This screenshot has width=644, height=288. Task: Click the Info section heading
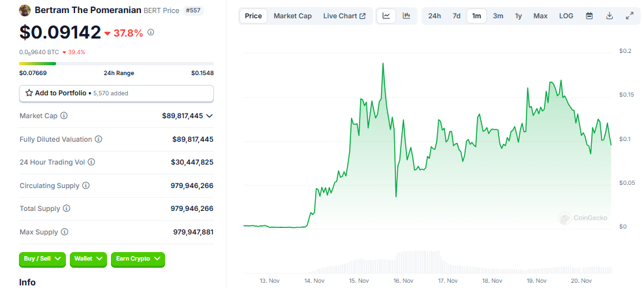point(27,282)
